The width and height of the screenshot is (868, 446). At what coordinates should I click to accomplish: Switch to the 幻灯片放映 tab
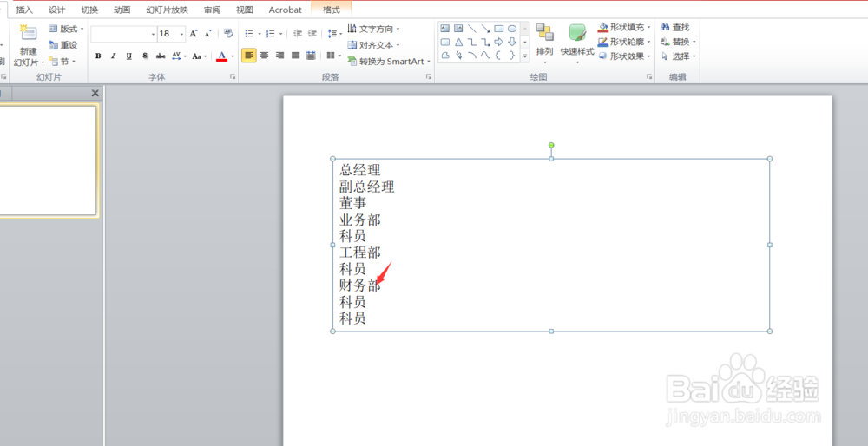pos(168,10)
